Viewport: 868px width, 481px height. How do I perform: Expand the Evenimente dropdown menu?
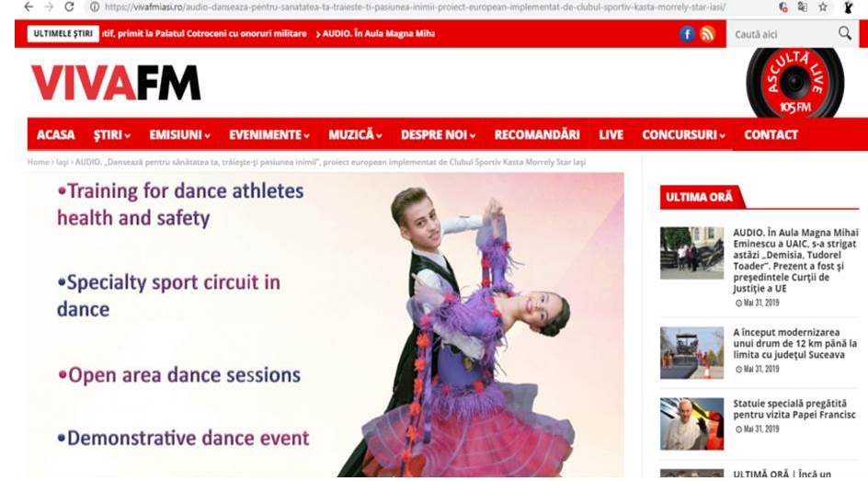[269, 134]
